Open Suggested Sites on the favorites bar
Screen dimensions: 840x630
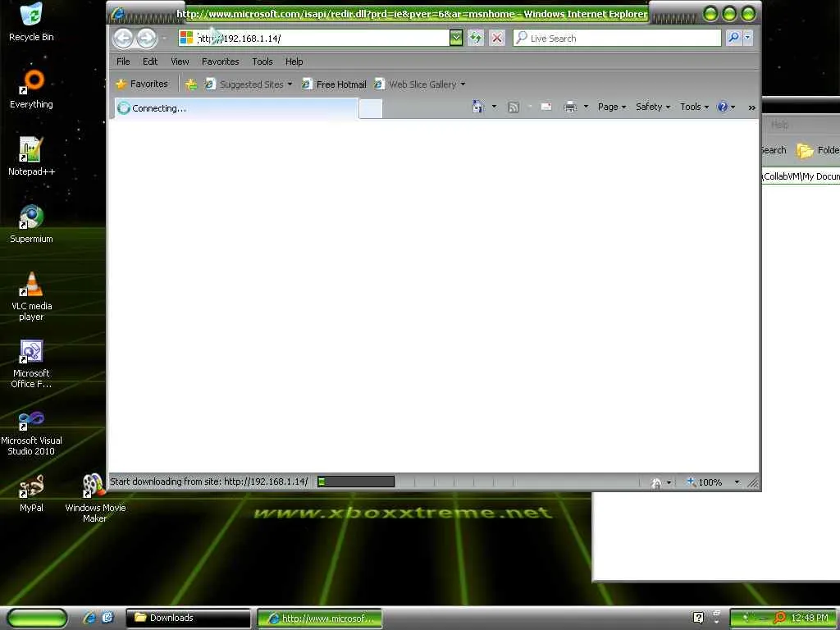pos(249,84)
